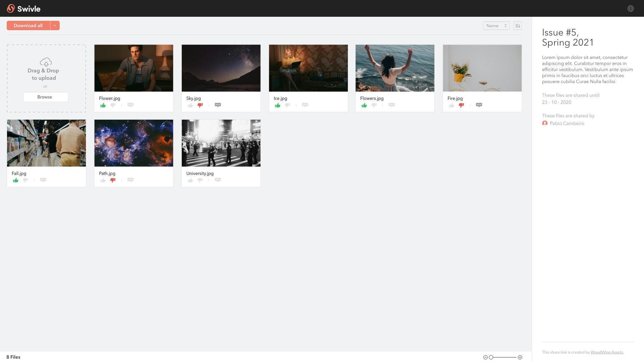Click zoom in plus icon
The height and width of the screenshot is (362, 644).
[520, 357]
